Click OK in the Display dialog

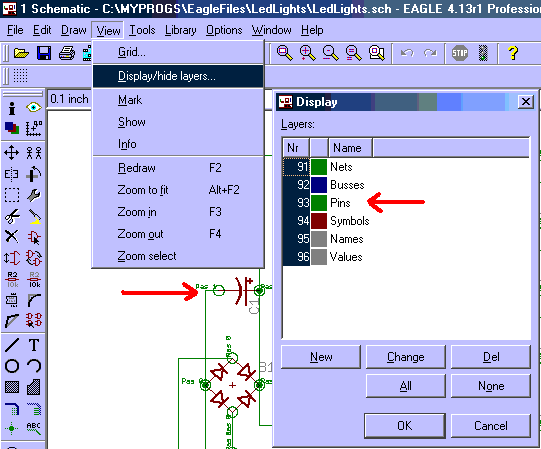(404, 426)
